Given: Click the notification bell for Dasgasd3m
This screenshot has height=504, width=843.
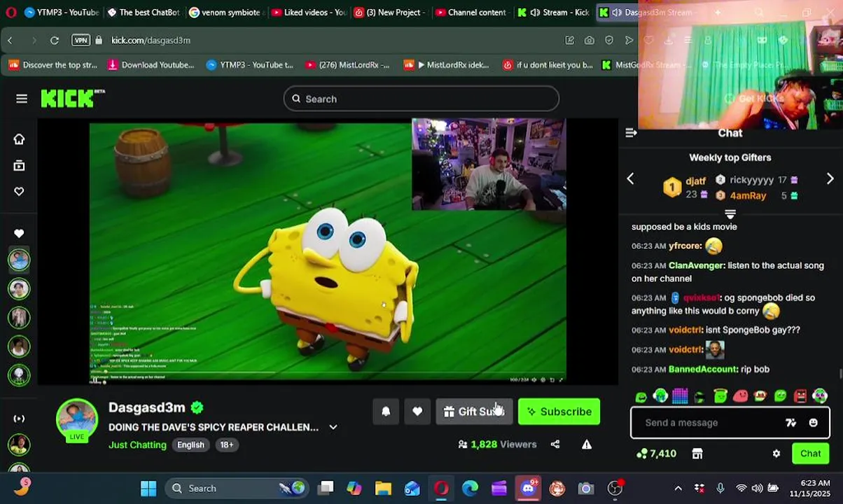Looking at the screenshot, I should (386, 412).
